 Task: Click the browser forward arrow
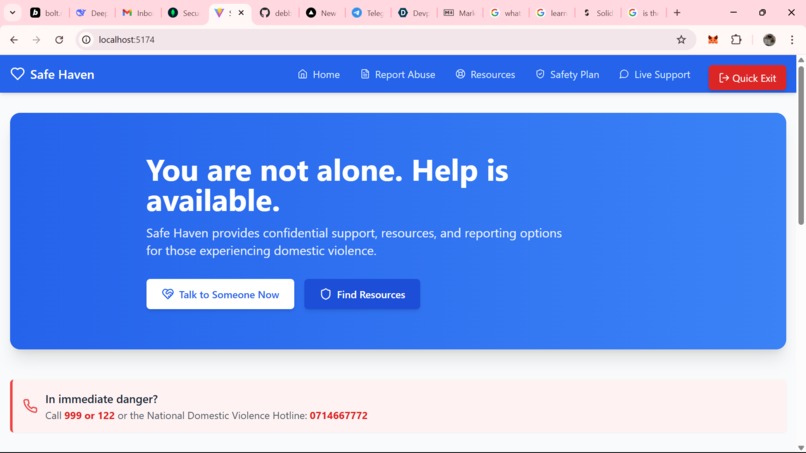click(36, 40)
